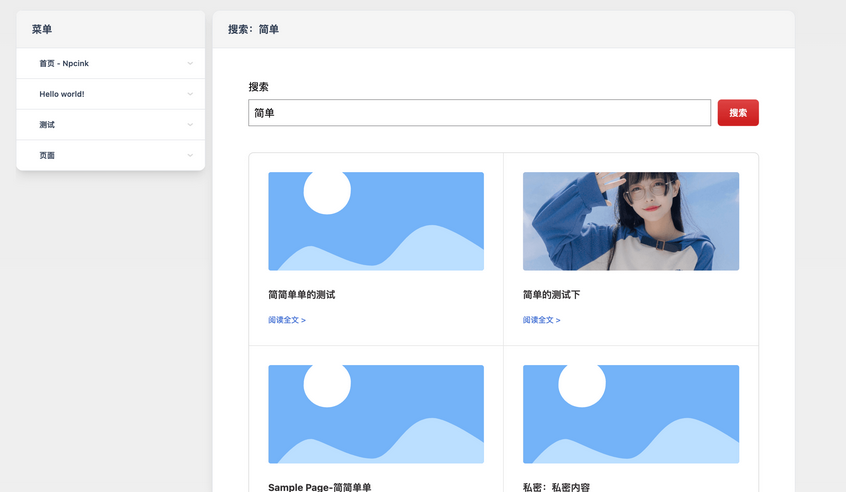846x492 pixels.
Task: Select the 页面 menu item
Action: 47,156
